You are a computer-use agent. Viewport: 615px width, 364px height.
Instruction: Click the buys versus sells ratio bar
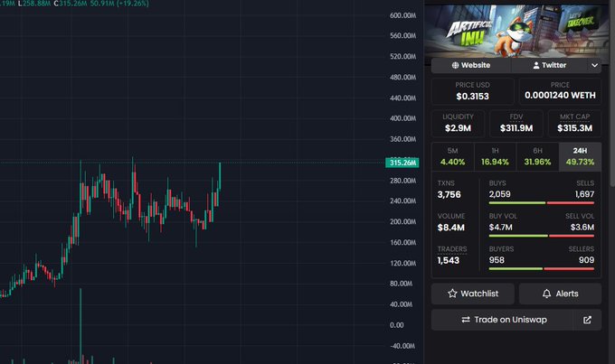[542, 203]
